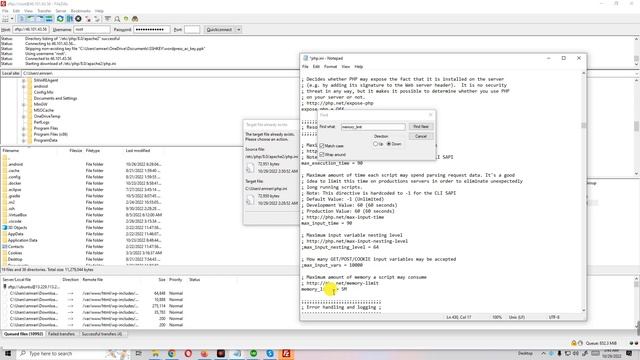Image resolution: width=640 pixels, height=360 pixels.
Task: Cancel the current operation in FileZilla
Action: point(78,19)
